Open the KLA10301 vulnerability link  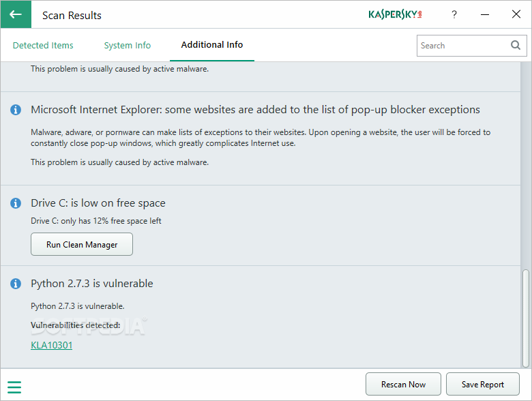tap(52, 345)
